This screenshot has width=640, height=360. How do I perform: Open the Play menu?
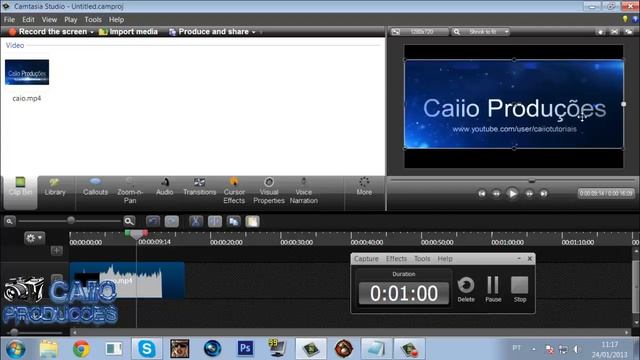coord(71,20)
